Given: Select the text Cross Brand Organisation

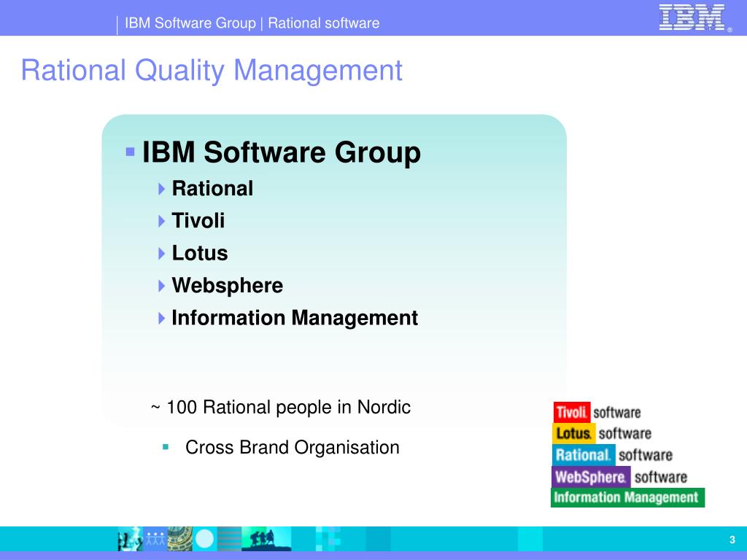Looking at the screenshot, I should [x=292, y=448].
